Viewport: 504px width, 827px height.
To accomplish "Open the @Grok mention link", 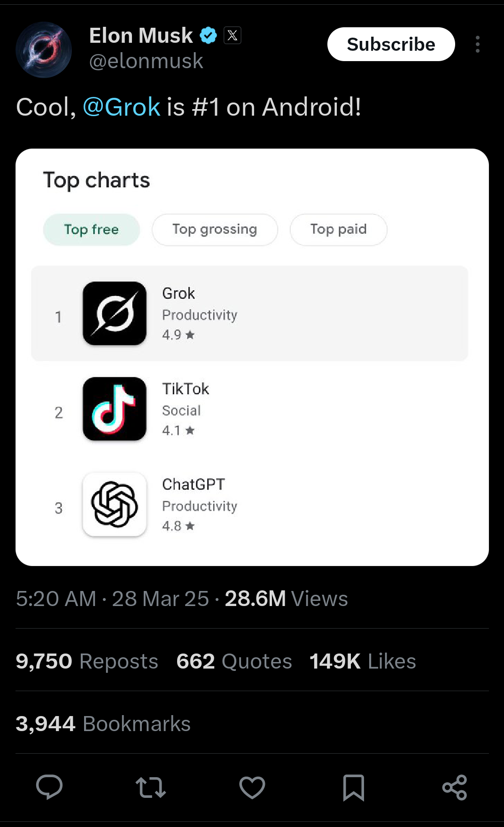I will tap(122, 107).
